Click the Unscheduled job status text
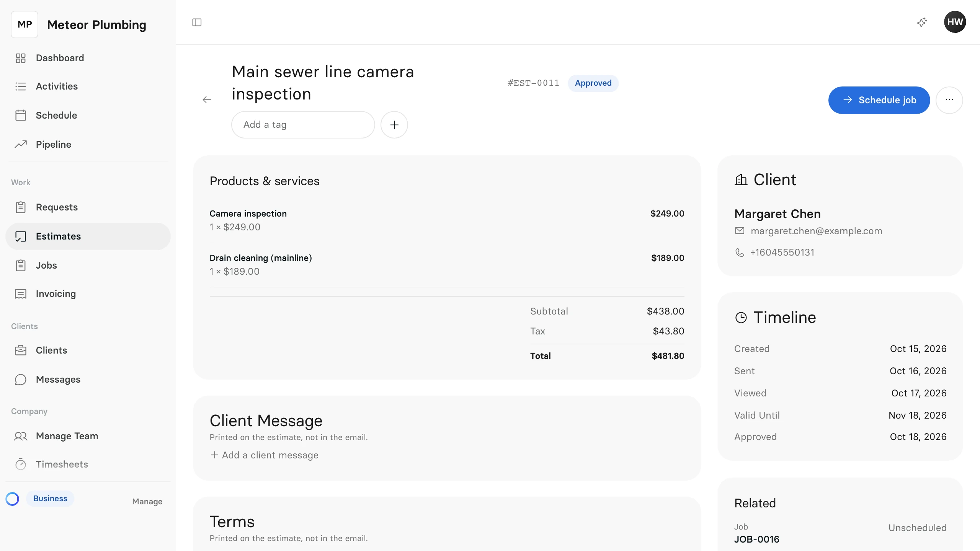The height and width of the screenshot is (551, 980). coord(917,528)
